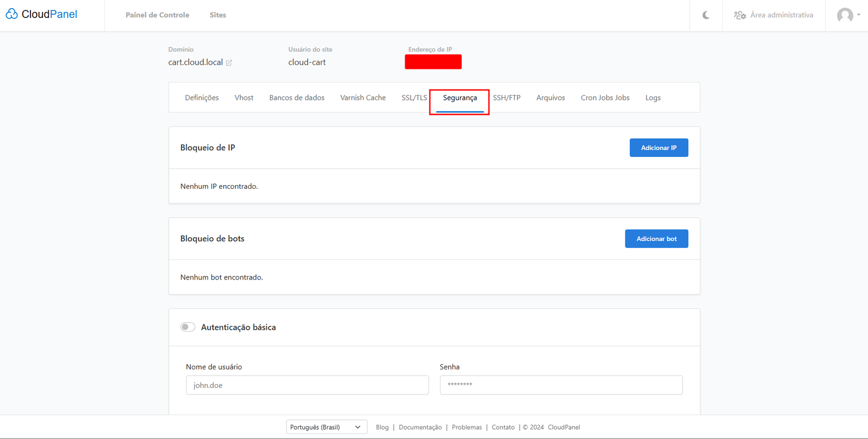The width and height of the screenshot is (868, 439).
Task: Select the Bancos de dados tab
Action: pos(297,98)
